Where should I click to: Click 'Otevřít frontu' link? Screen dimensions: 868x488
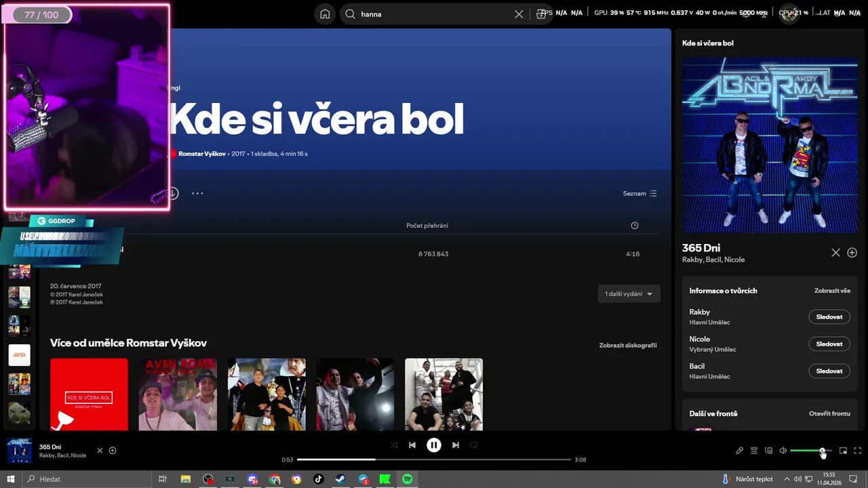pos(829,413)
